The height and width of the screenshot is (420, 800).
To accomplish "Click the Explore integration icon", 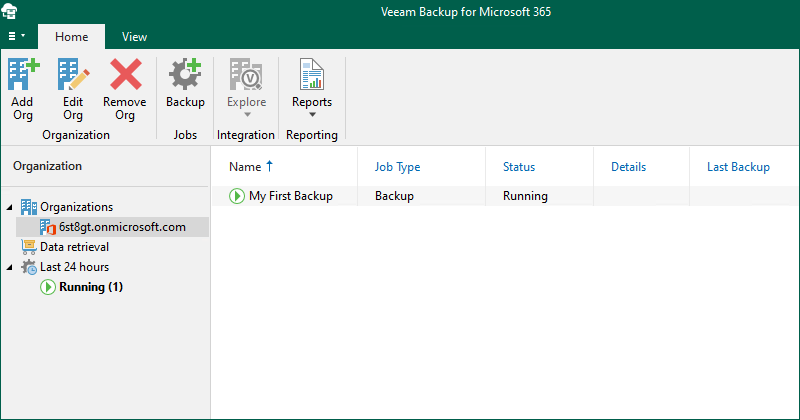I will click(x=246, y=75).
